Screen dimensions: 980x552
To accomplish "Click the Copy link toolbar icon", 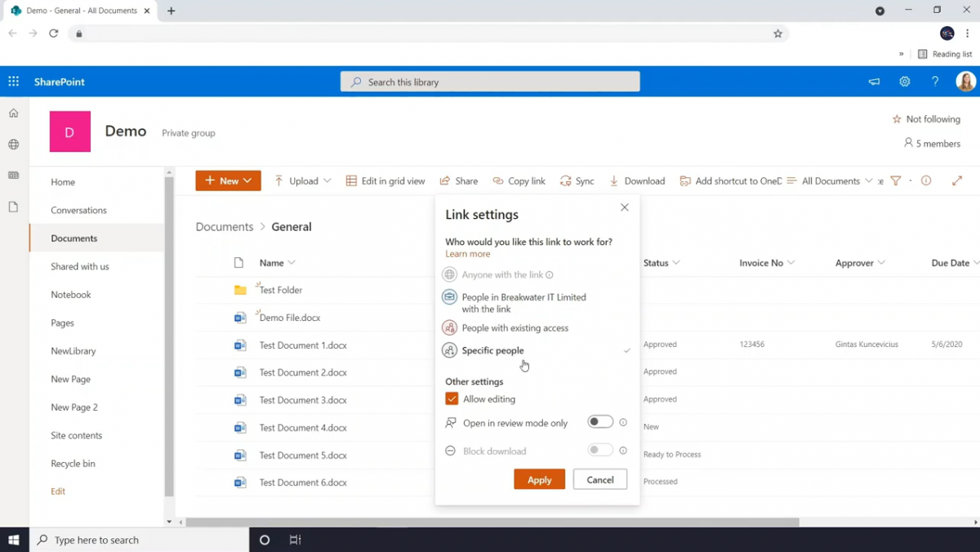I will point(519,180).
